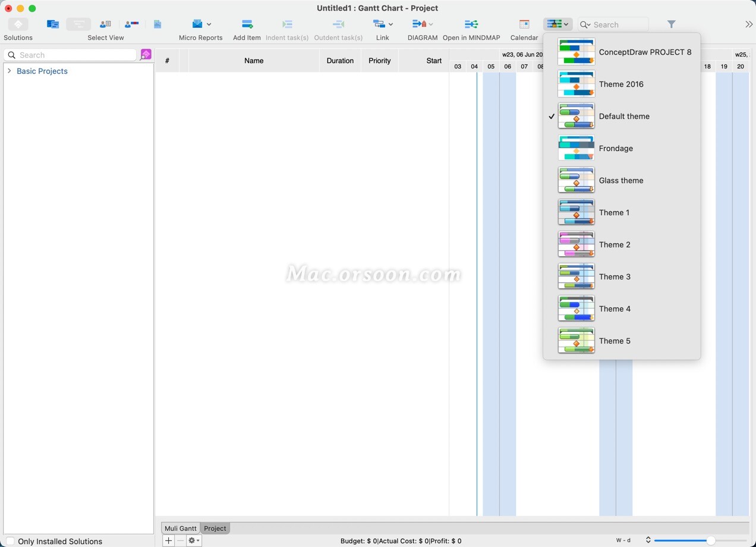The height and width of the screenshot is (547, 756).
Task: Click the DIAGRAM export icon
Action: click(418, 24)
